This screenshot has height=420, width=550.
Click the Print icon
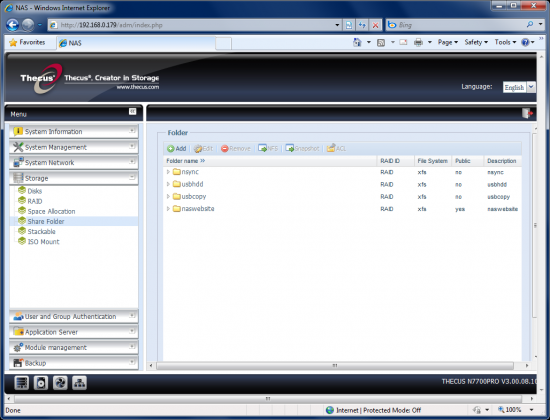[x=418, y=42]
